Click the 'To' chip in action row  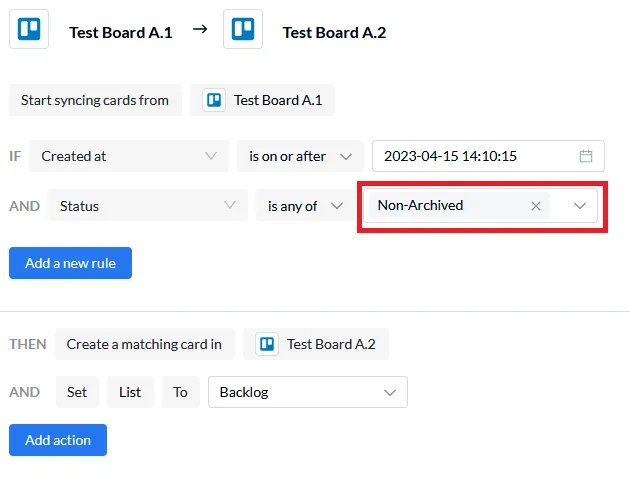click(180, 392)
